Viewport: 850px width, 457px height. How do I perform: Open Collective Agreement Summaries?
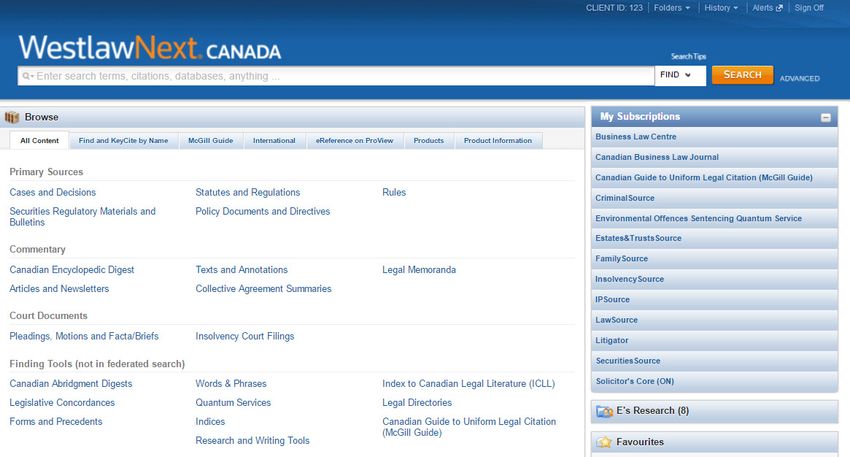coord(263,289)
